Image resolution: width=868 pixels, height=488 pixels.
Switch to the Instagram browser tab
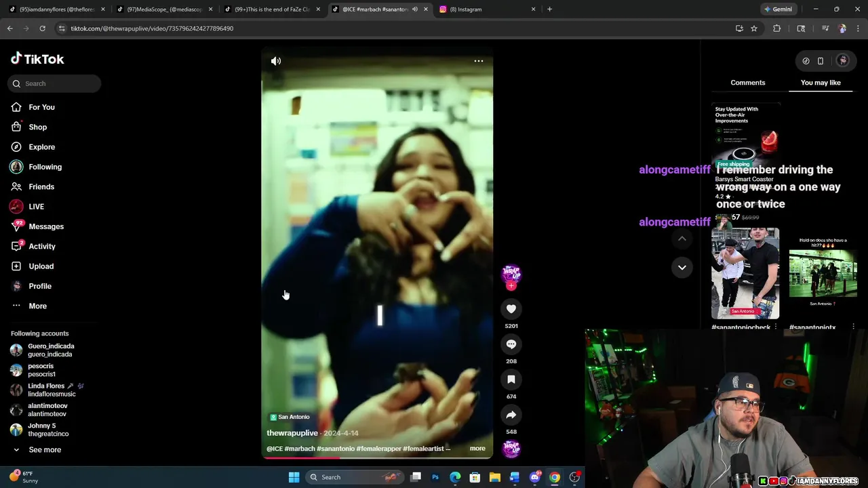(487, 9)
